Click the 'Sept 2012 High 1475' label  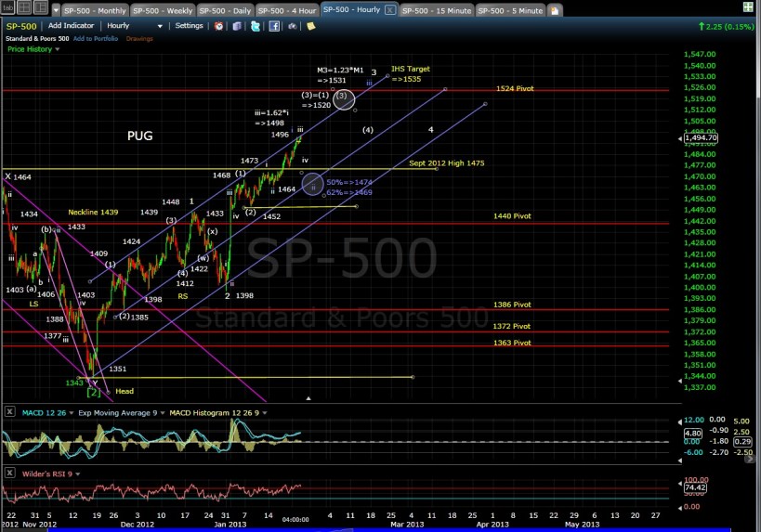(447, 163)
